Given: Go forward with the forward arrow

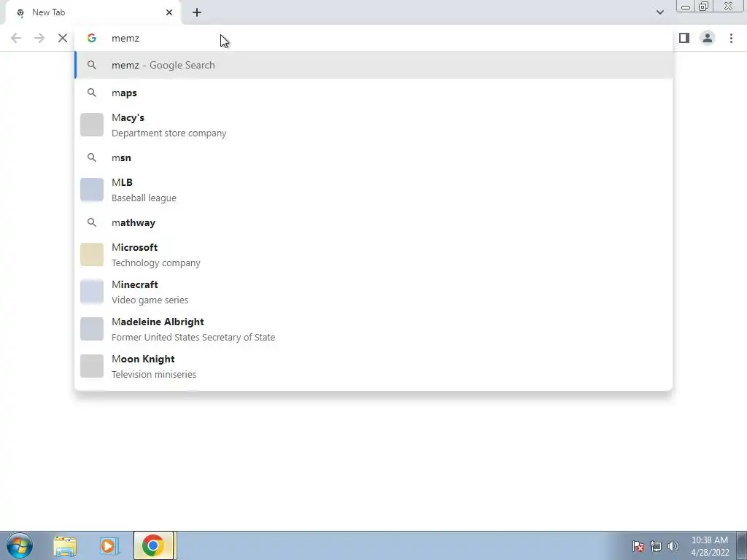Looking at the screenshot, I should (x=39, y=38).
